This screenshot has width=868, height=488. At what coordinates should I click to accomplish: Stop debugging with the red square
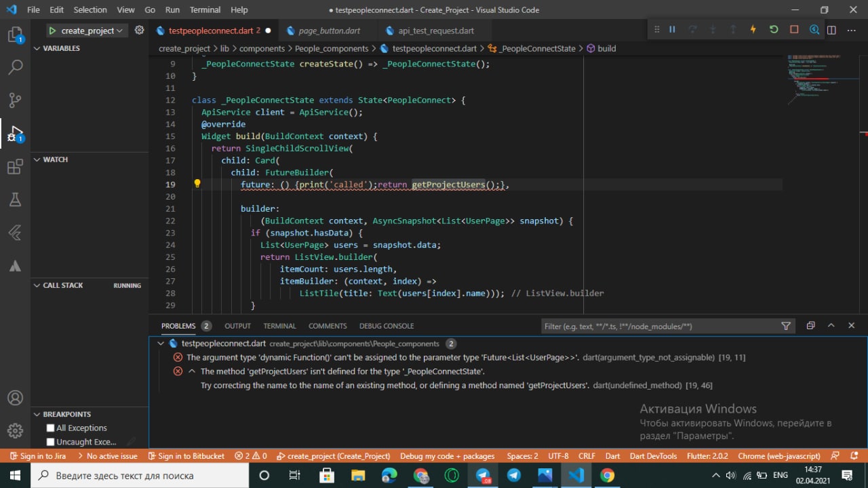[x=794, y=30]
